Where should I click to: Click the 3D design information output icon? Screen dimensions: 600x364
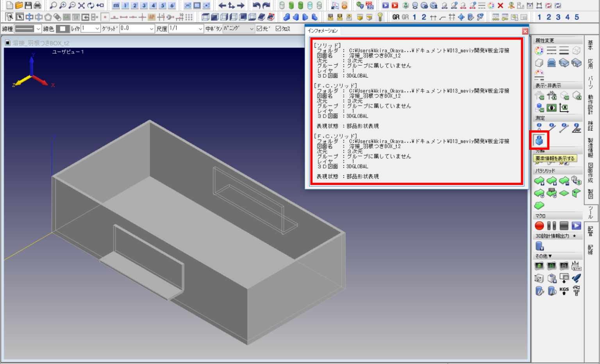click(539, 246)
